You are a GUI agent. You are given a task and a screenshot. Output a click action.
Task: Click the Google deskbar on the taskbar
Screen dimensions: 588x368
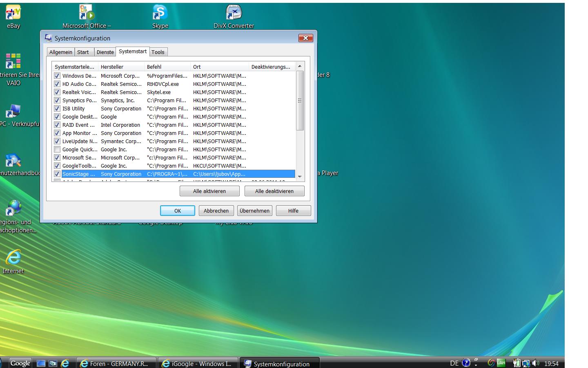[20, 363]
